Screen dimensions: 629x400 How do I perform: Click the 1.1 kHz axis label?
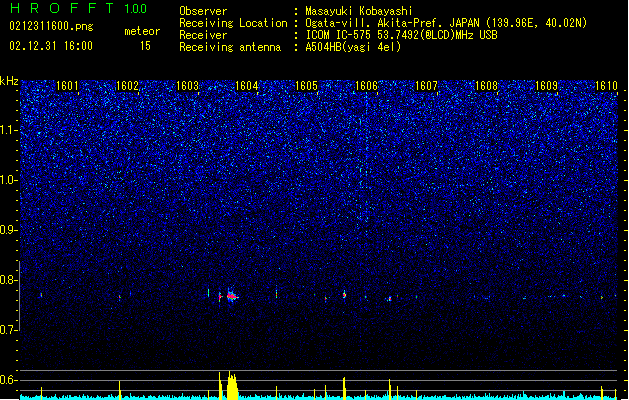[x=9, y=130]
